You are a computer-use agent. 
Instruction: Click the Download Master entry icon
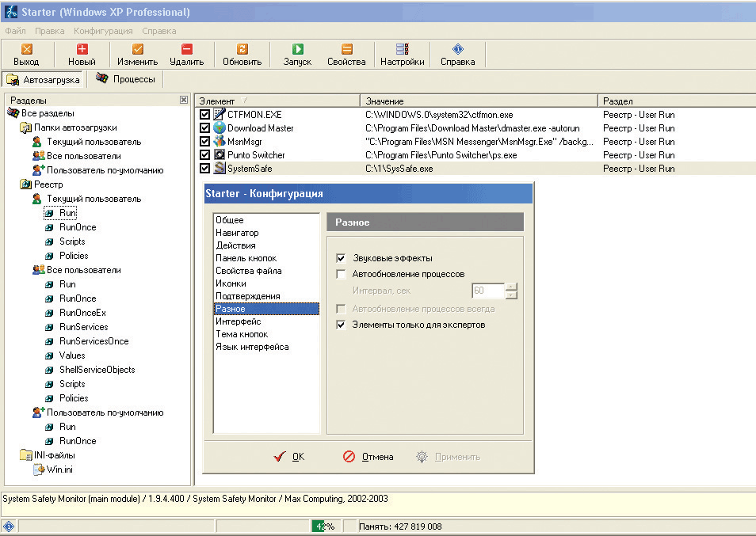220,127
